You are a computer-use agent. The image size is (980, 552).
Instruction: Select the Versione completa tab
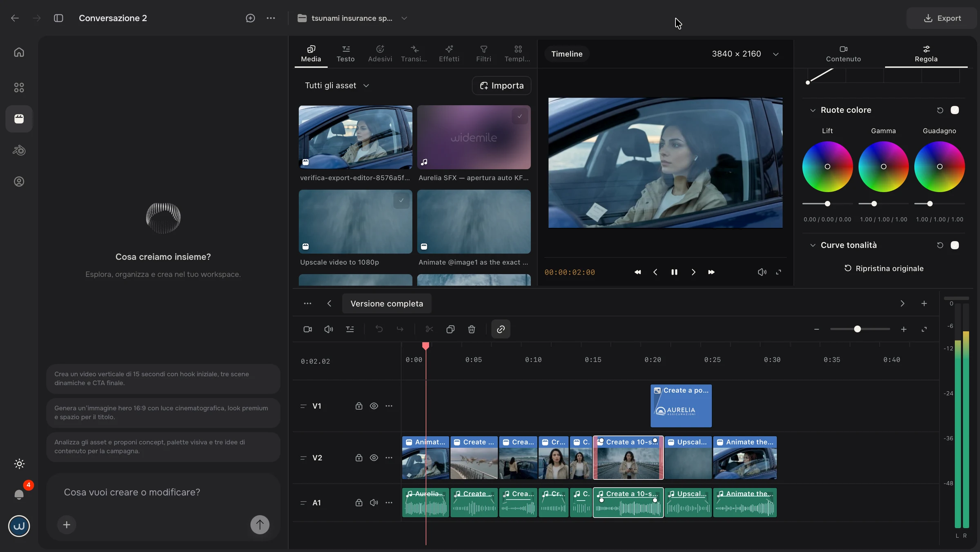click(x=387, y=304)
